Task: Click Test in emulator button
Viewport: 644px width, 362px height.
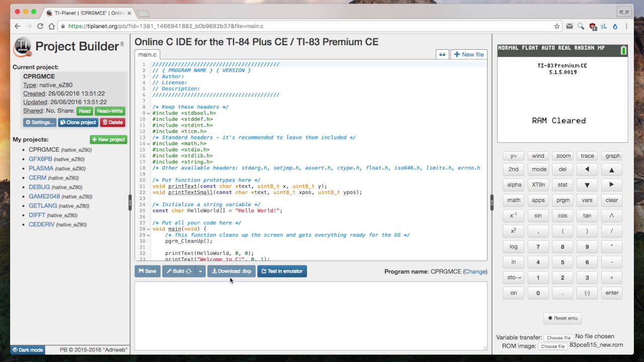Action: click(x=282, y=271)
